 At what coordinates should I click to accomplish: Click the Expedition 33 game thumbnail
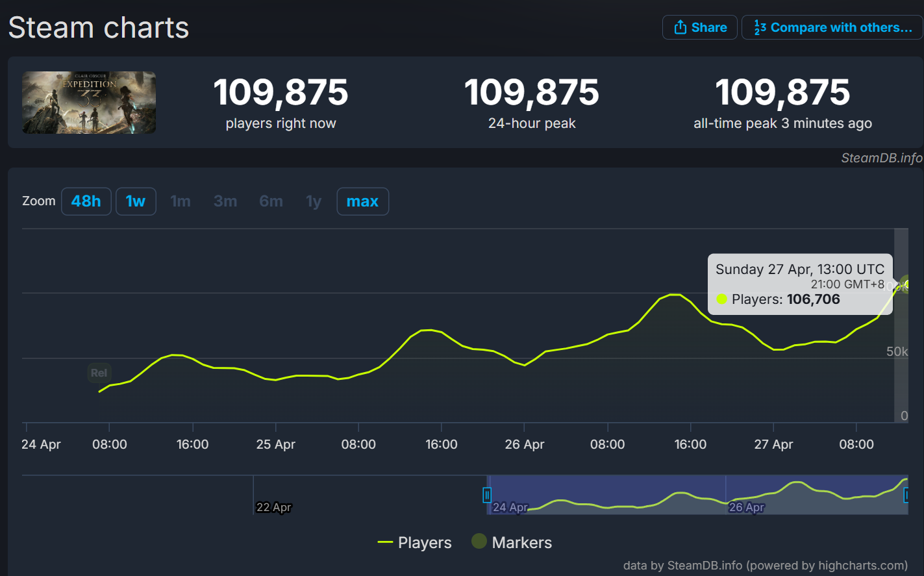(89, 103)
